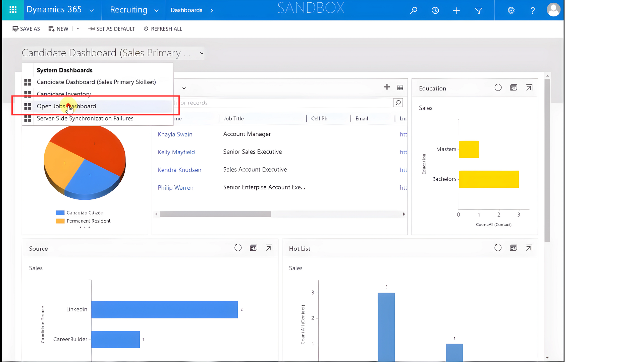This screenshot has width=644, height=362.
Task: Click the Bachelors bar in Education chart
Action: click(x=489, y=179)
